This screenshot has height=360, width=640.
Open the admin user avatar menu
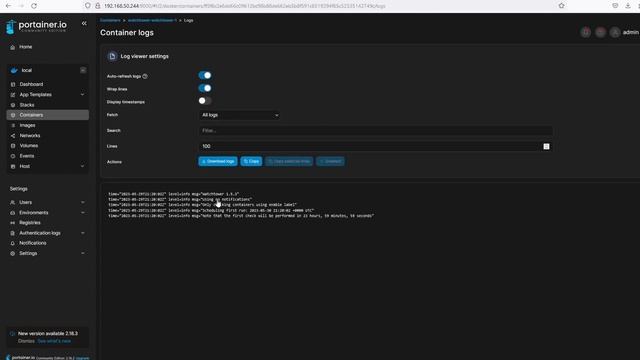(615, 32)
